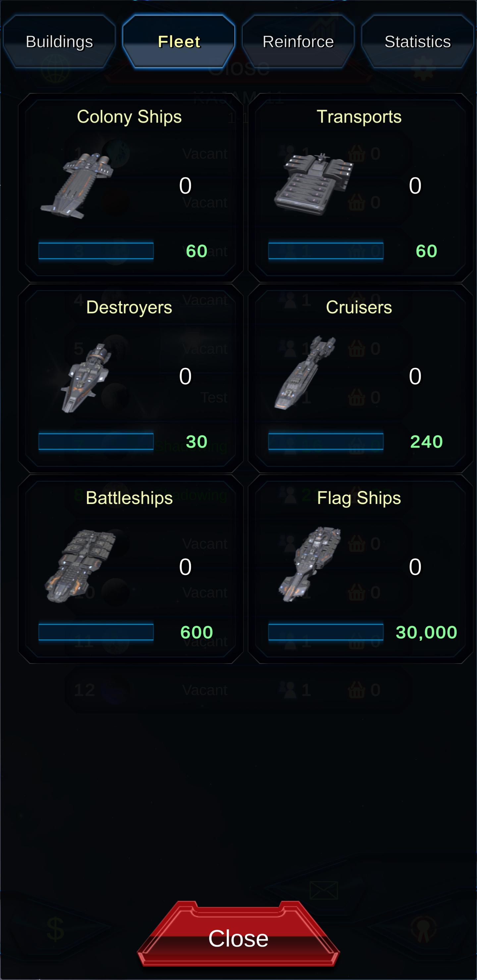477x980 pixels.
Task: Click the Cruisers build progress bar
Action: click(326, 441)
